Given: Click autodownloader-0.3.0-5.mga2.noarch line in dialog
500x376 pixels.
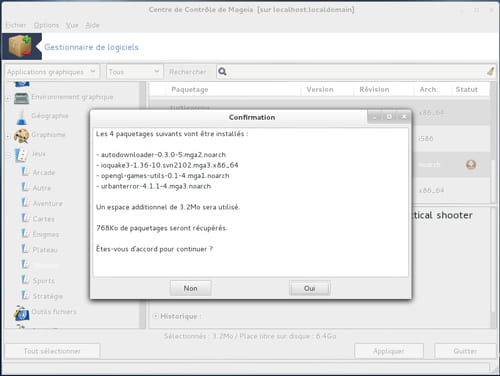Looking at the screenshot, I should click(161, 155).
